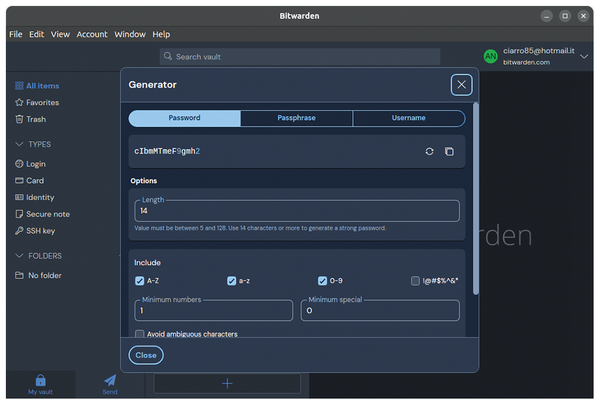The image size is (600, 405).
Task: Filter vault by Login type
Action: click(36, 164)
